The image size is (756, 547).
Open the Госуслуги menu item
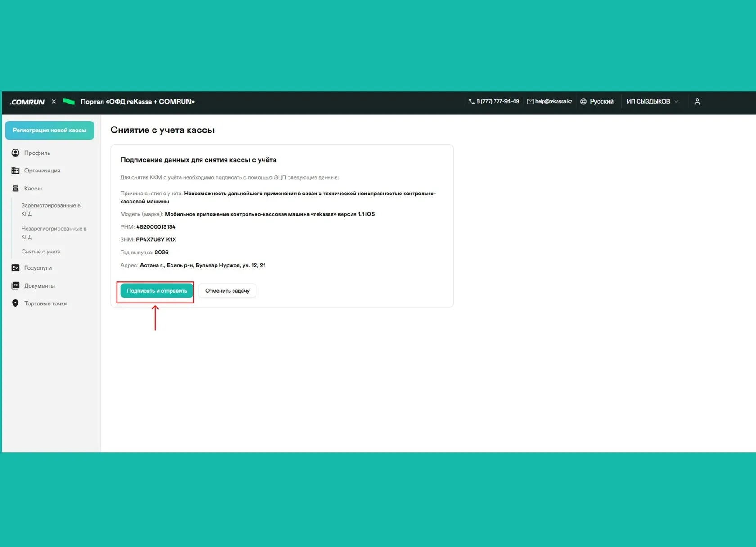pos(38,268)
